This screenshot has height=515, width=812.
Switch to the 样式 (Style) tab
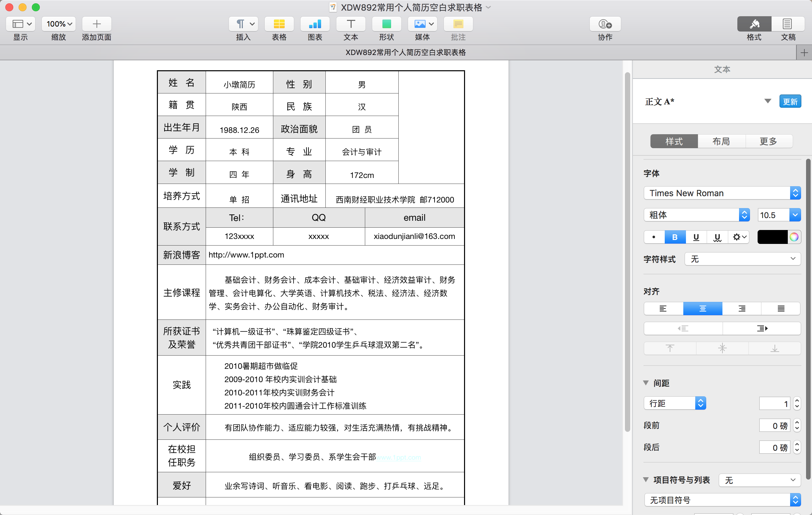(674, 141)
